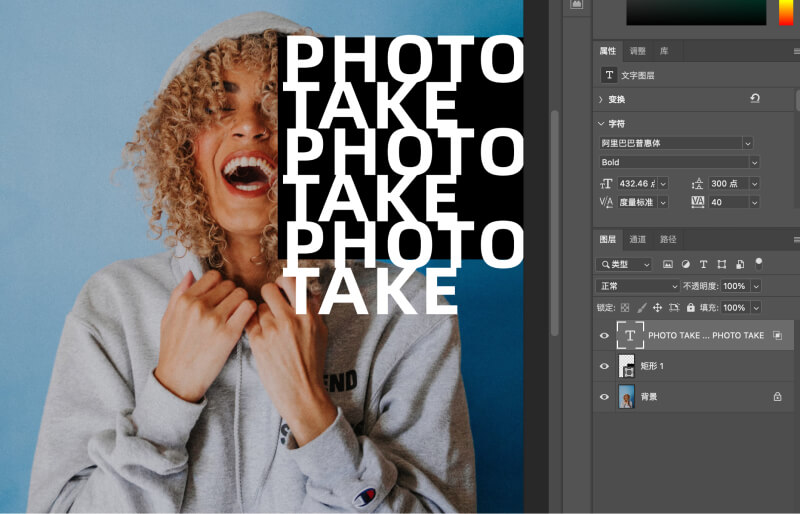Filter layers by adjustment layer type
The height and width of the screenshot is (514, 800).
tap(686, 265)
